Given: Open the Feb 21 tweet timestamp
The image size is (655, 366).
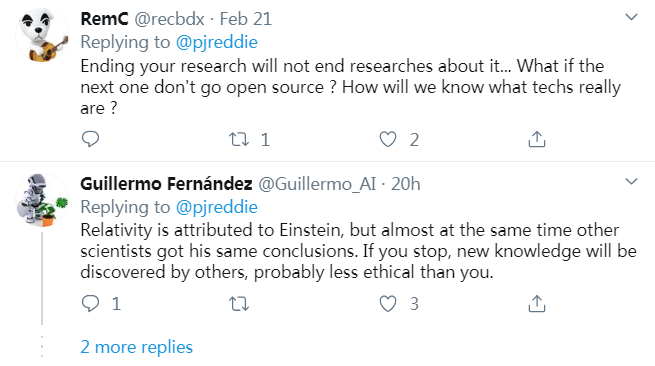Looking at the screenshot, I should [246, 19].
